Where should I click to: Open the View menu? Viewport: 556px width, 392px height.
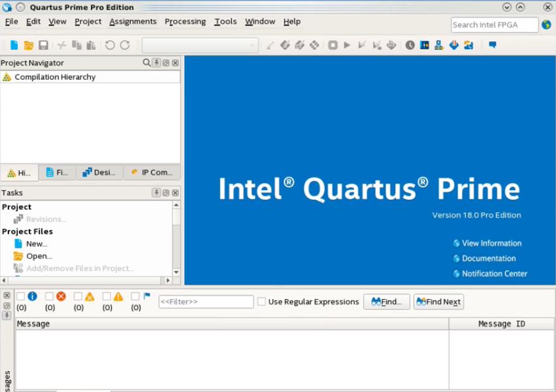point(57,22)
